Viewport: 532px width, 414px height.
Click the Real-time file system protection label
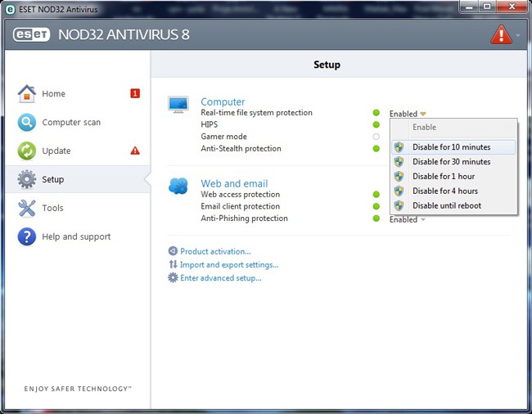[256, 113]
